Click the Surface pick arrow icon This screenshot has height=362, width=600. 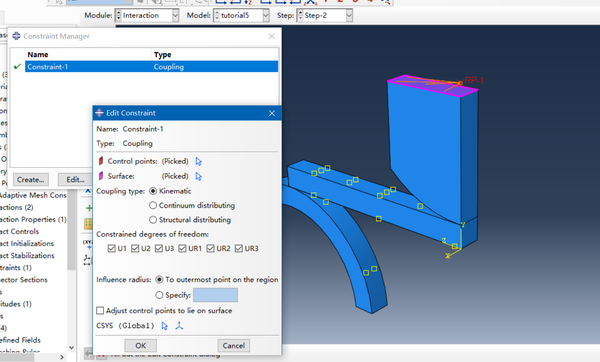coord(198,176)
